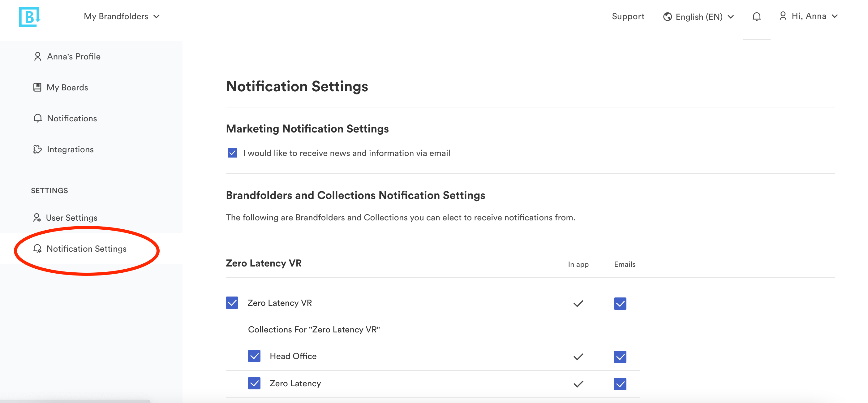The width and height of the screenshot is (868, 403).
Task: Open the Support link
Action: point(628,16)
